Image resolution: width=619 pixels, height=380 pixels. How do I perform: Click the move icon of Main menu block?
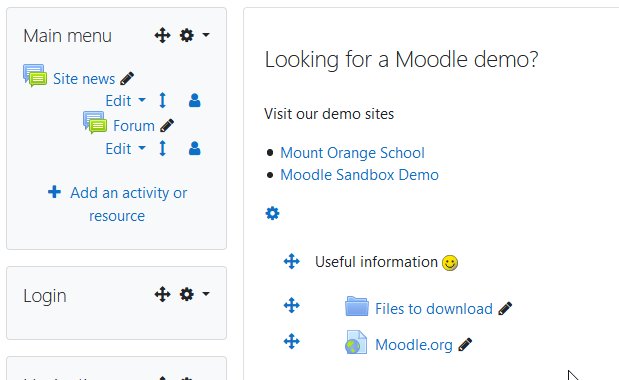162,36
